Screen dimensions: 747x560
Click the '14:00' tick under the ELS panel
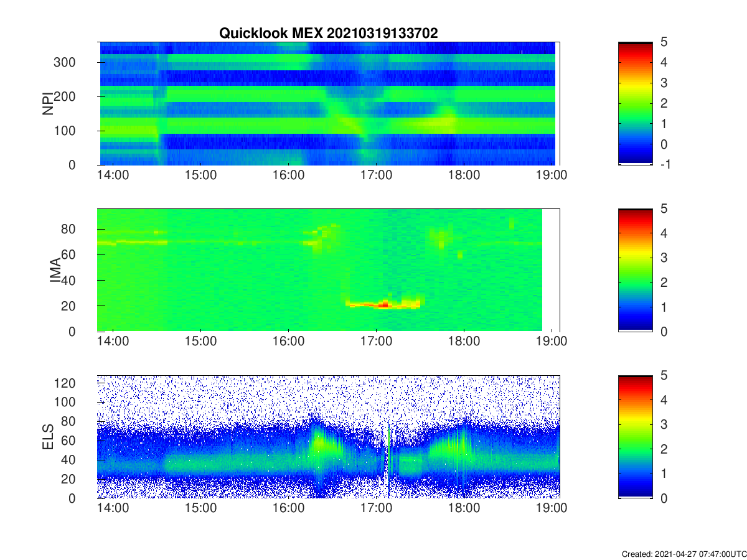(x=113, y=509)
